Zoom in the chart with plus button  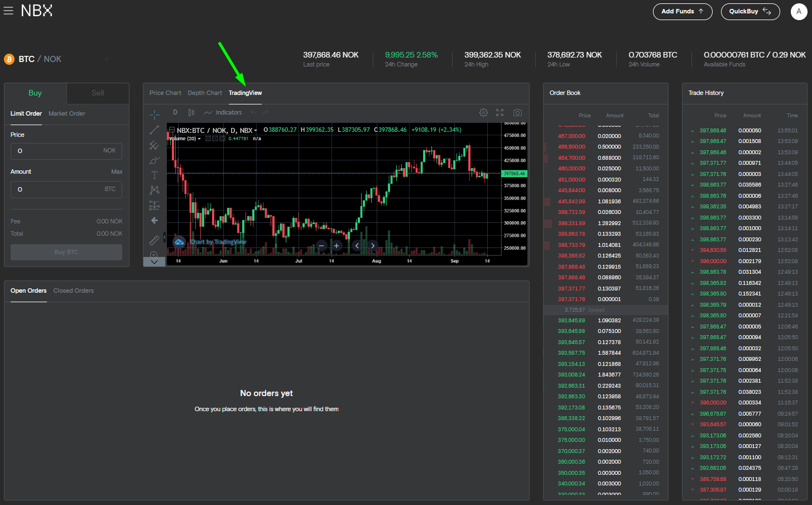tap(337, 246)
